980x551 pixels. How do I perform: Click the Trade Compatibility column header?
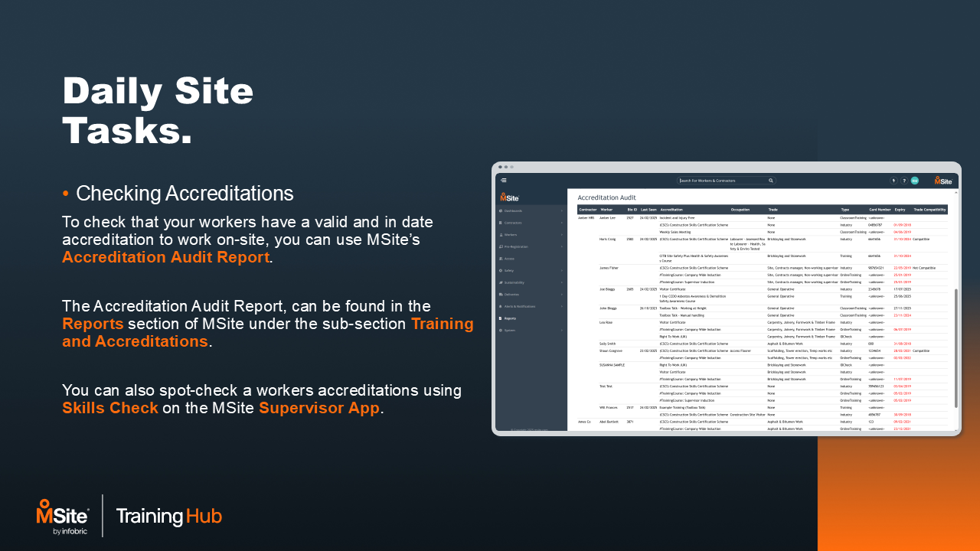929,209
